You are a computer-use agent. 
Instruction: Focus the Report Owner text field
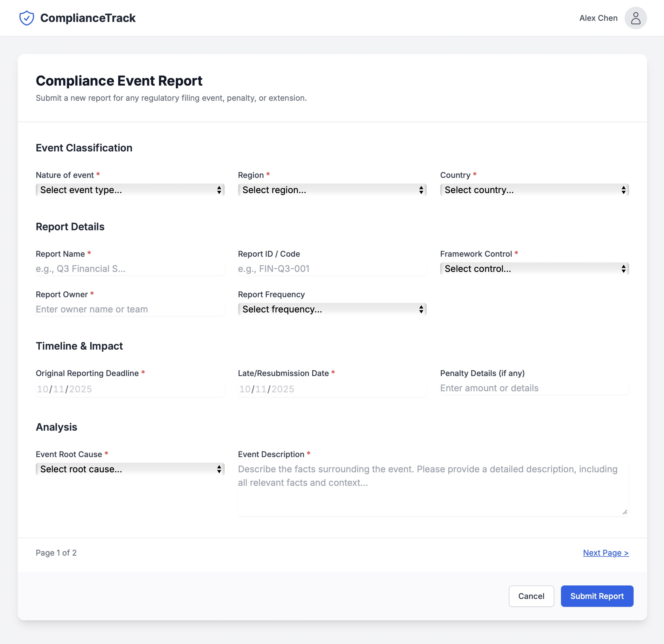click(130, 309)
